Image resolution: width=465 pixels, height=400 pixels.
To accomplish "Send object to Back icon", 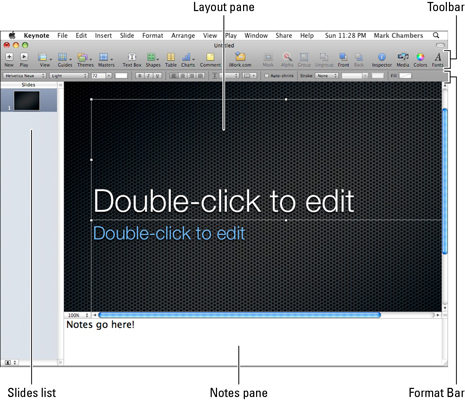I will click(359, 57).
